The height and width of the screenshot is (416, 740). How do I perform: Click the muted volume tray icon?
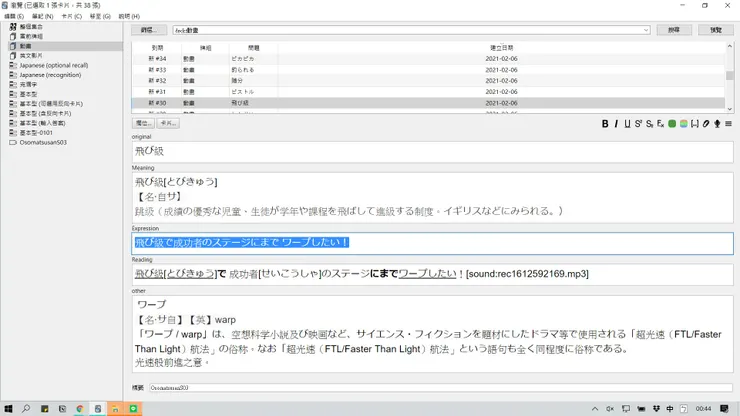tap(610, 408)
